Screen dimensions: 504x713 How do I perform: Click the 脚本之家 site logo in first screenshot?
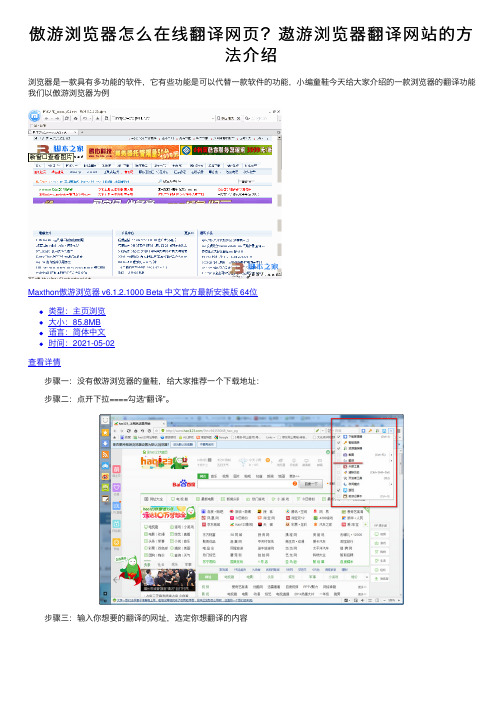pos(60,150)
